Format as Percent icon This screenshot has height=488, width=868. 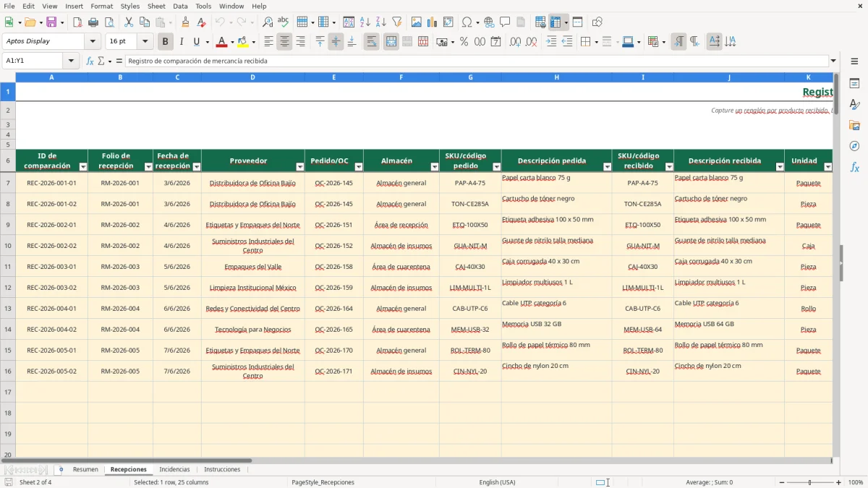[x=464, y=42]
